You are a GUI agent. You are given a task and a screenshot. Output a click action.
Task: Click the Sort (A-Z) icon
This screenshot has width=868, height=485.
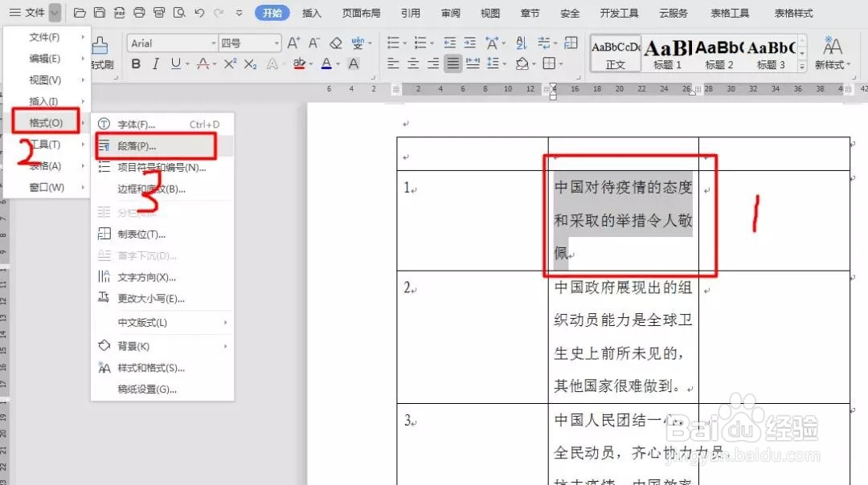pos(522,43)
